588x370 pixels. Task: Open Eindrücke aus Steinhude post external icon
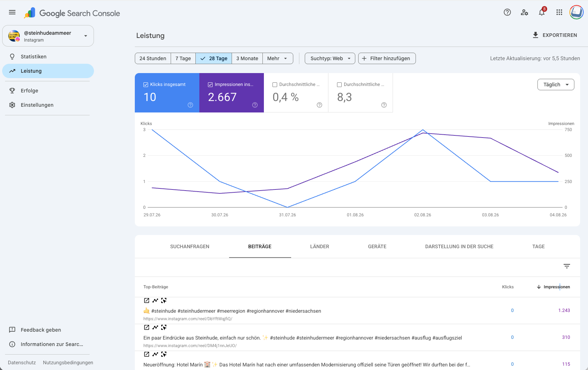pos(147,327)
